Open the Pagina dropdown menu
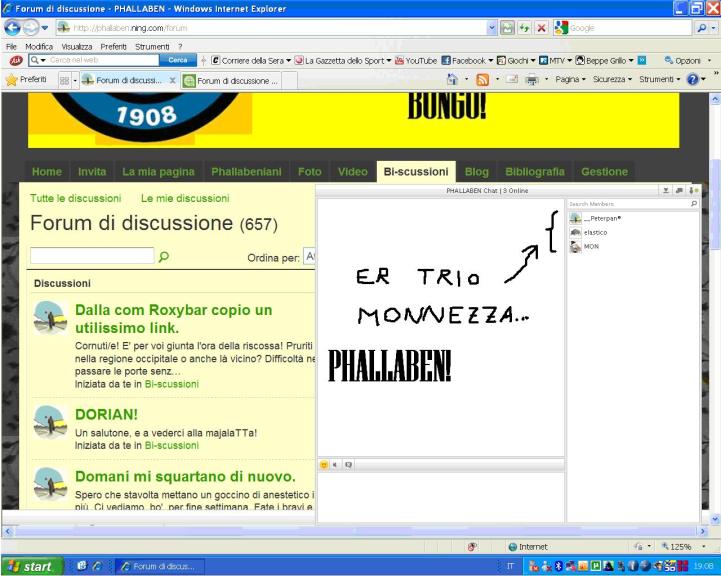 coord(569,80)
